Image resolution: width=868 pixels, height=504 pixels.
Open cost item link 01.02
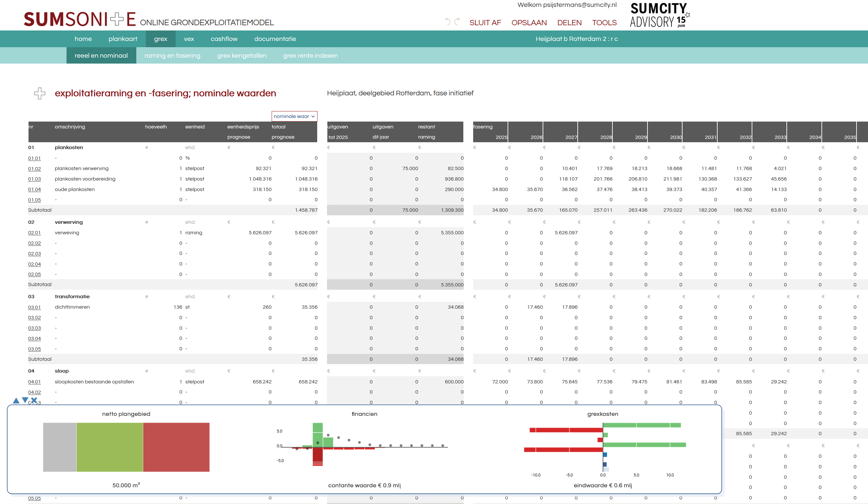34,169
